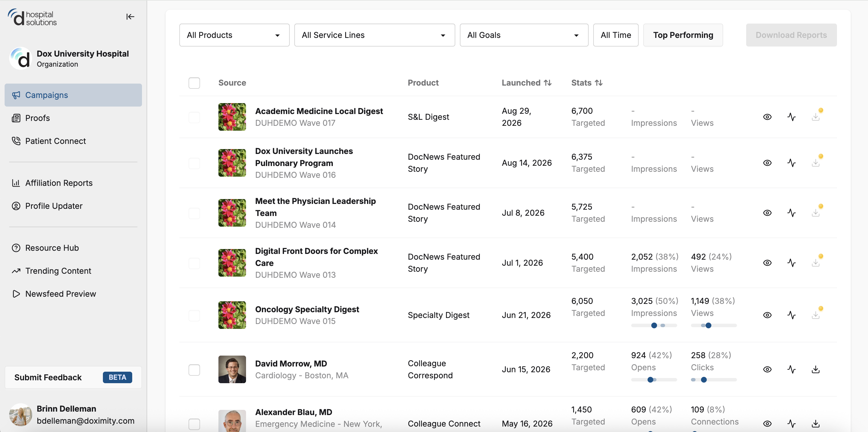Preview Pulmonary Program campaign with eye icon

click(767, 163)
